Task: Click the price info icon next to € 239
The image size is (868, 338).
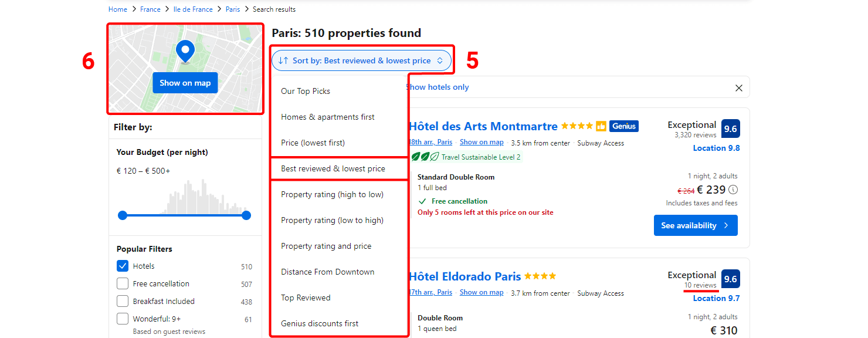Action: point(733,190)
